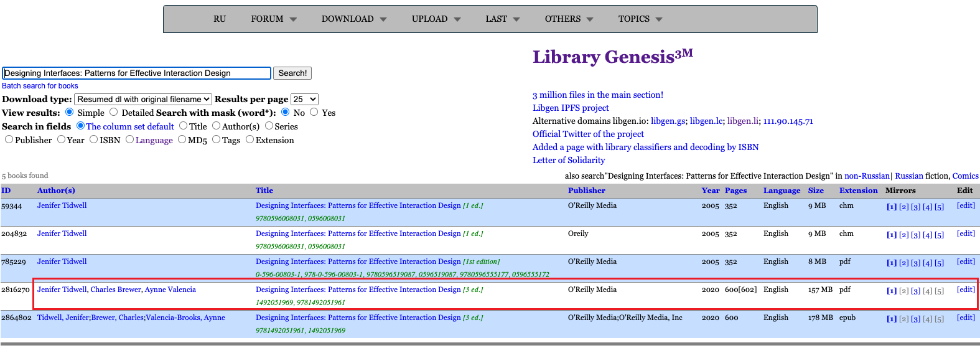Open mirror [5] for book 785229
The height and width of the screenshot is (353, 980).
click(939, 263)
